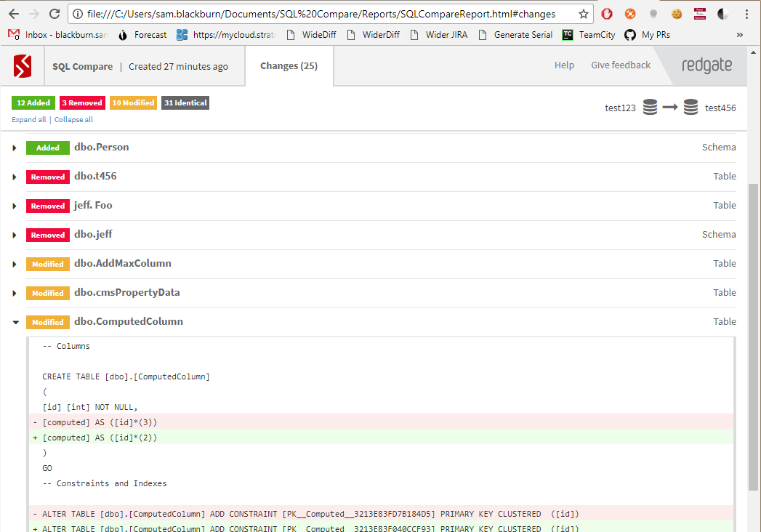Switch to the Changes (25) tab
Viewport: 761px width, 532px height.
click(289, 66)
